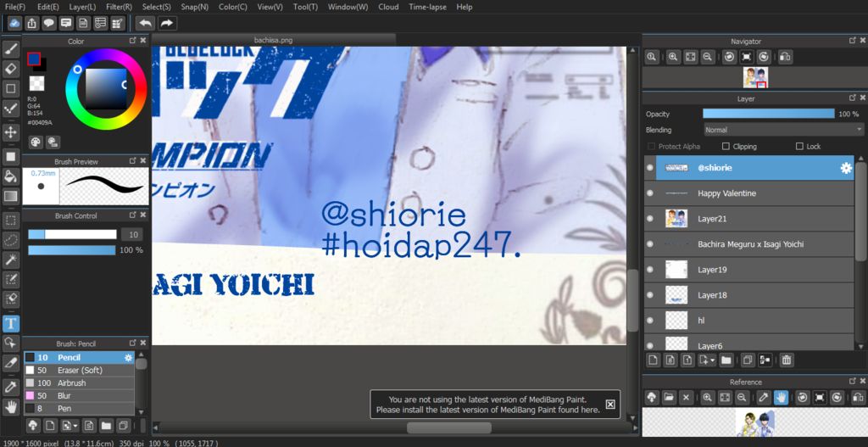Flip canvas horizontally in Navigator
The image size is (868, 447).
pos(785,57)
